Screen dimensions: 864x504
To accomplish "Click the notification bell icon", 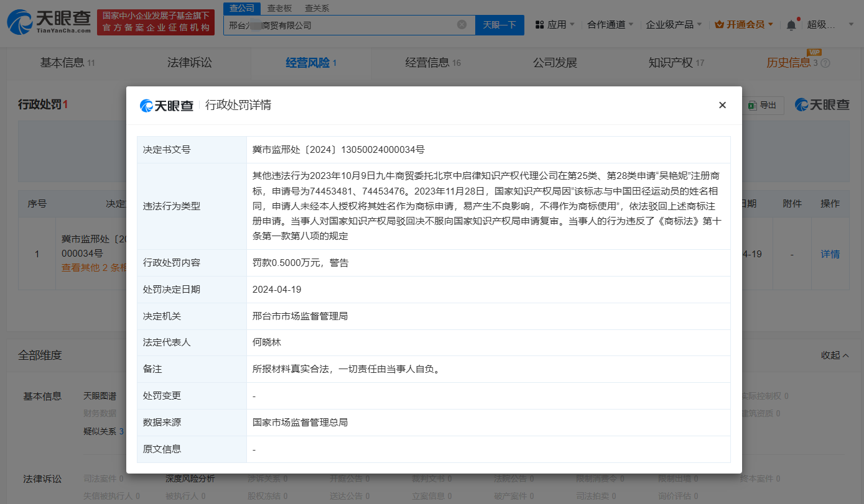I will click(x=790, y=24).
